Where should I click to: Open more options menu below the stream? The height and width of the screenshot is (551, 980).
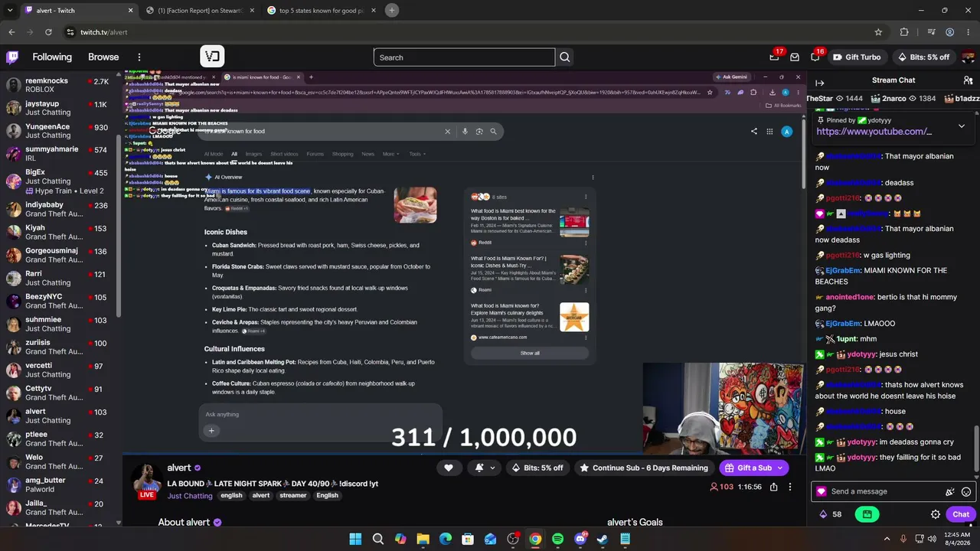pos(790,487)
